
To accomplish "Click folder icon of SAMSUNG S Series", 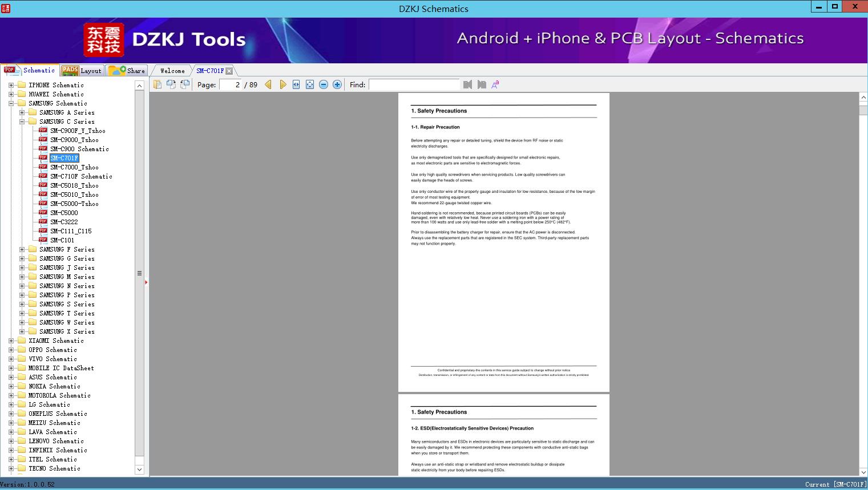I will (33, 304).
